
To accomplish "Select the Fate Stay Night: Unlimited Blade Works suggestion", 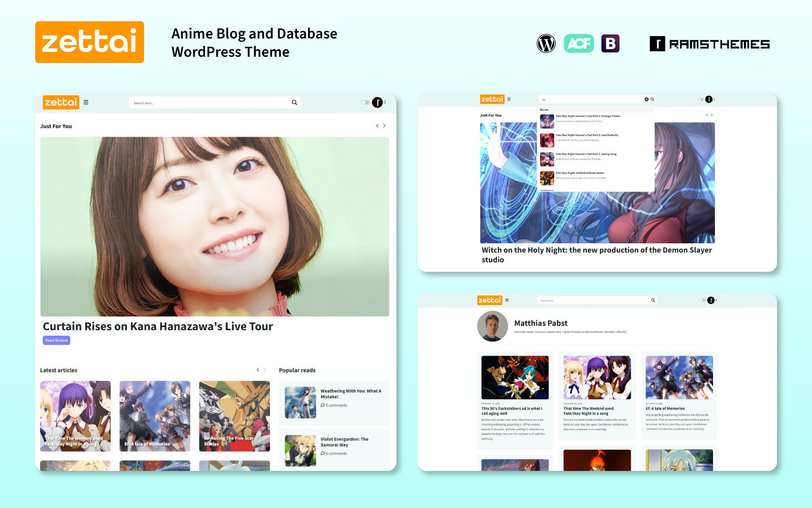I will 581,173.
